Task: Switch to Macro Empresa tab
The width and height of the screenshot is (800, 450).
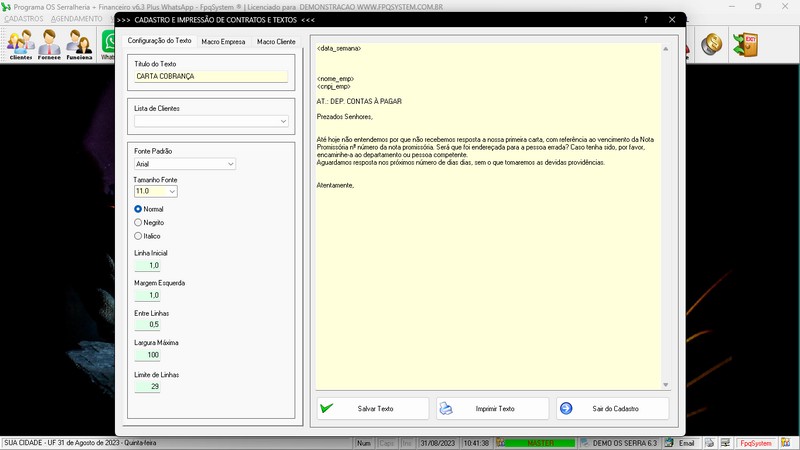Action: (x=223, y=41)
